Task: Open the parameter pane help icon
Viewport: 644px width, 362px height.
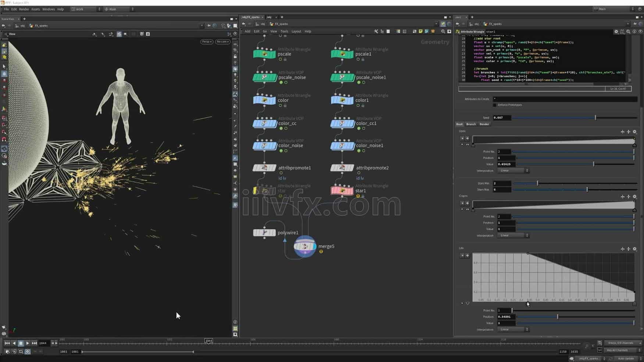Action: point(640,32)
